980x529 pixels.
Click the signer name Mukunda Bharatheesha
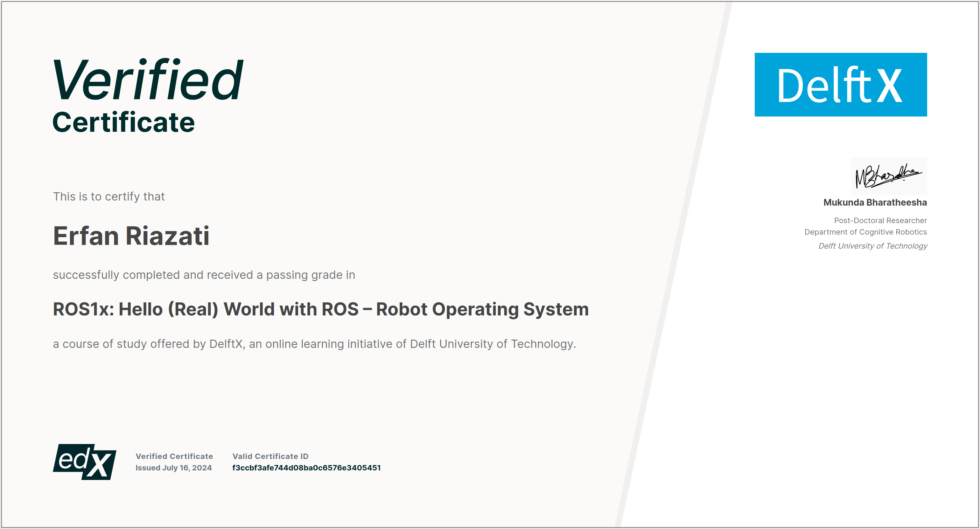[875, 202]
